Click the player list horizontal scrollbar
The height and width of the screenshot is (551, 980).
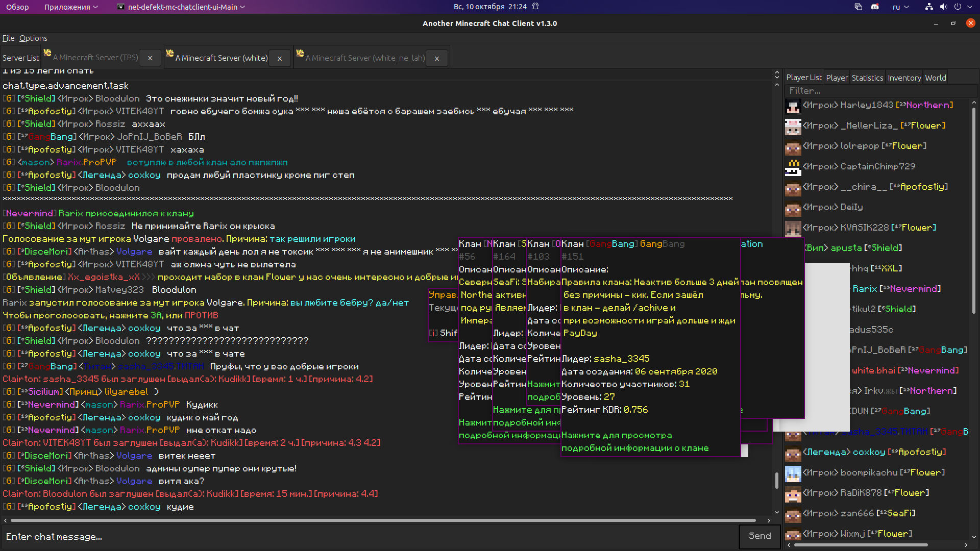coord(861,545)
